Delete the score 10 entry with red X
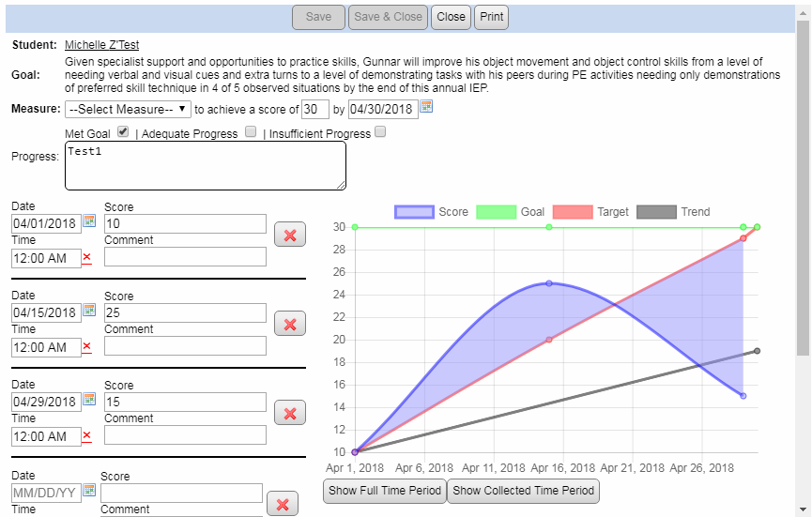This screenshot has height=517, width=812. [289, 235]
